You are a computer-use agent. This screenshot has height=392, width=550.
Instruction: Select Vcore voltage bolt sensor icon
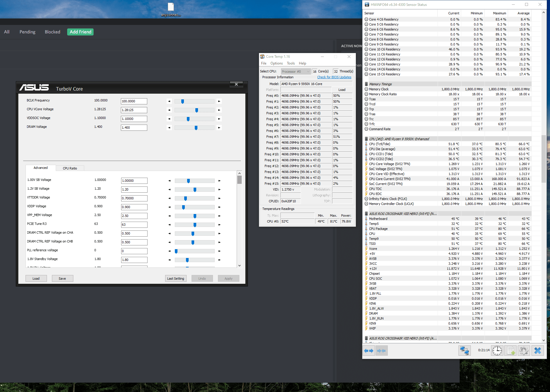[366, 249]
